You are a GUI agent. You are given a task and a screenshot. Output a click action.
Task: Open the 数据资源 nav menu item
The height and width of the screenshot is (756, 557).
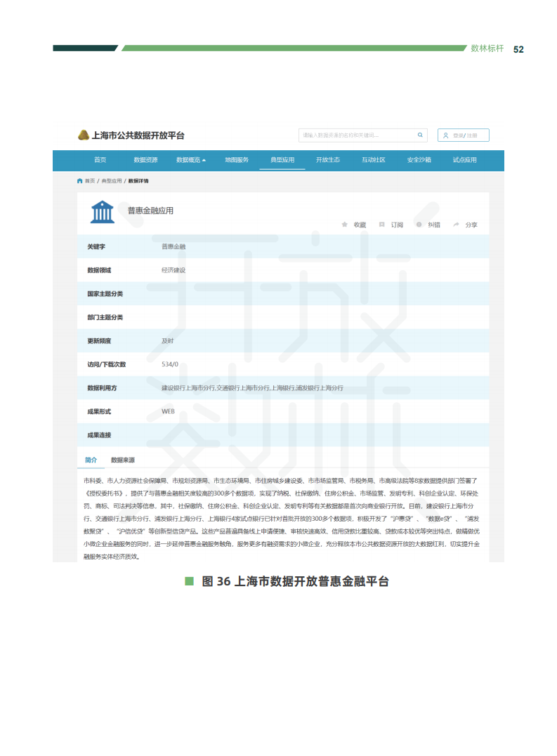[x=145, y=160]
